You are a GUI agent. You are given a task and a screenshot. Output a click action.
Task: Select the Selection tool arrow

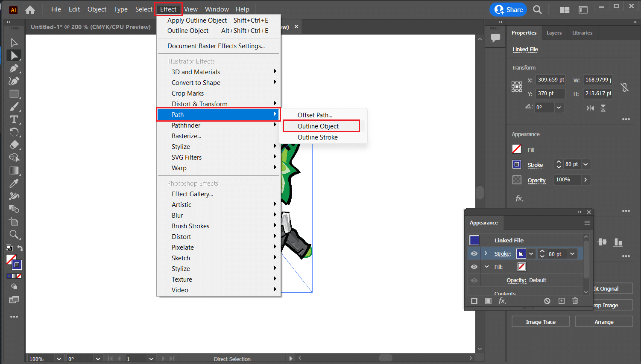pyautogui.click(x=14, y=43)
